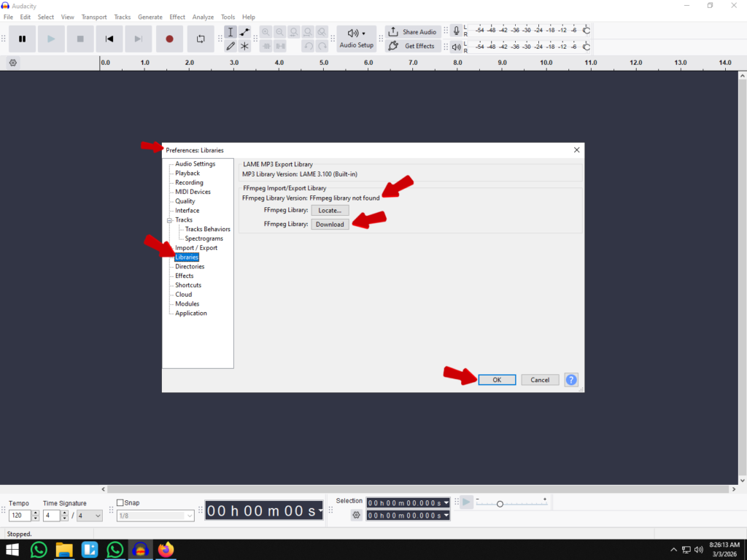Click the FFmpeg Locate... button
The image size is (747, 560).
(330, 210)
